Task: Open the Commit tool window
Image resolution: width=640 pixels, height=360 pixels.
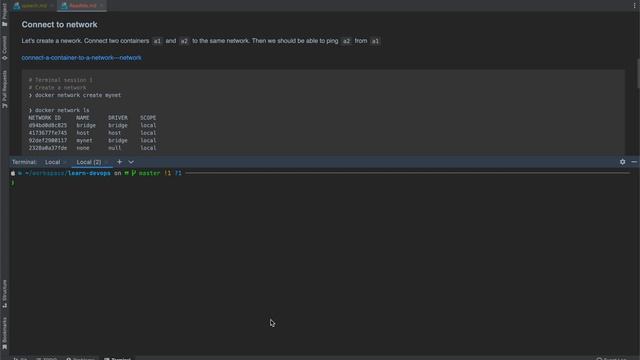Action: point(4,48)
